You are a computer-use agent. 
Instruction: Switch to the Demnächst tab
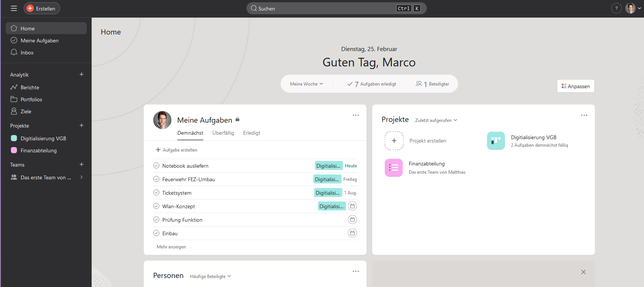[190, 133]
